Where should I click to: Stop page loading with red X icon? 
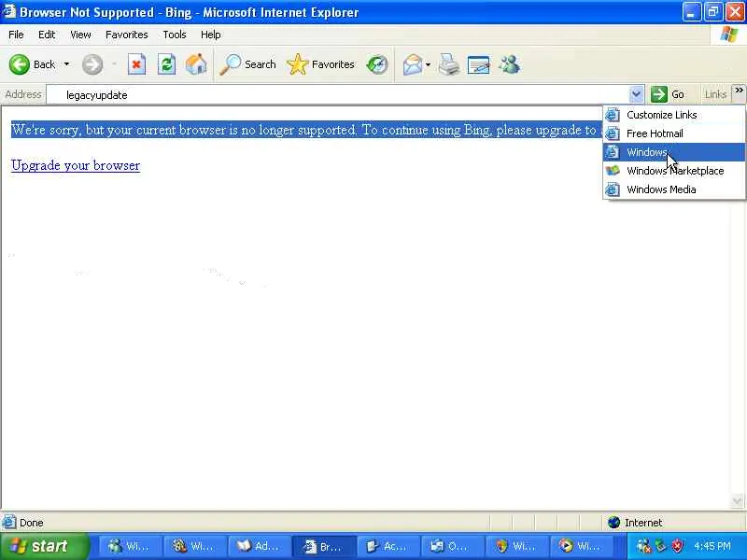tap(136, 64)
